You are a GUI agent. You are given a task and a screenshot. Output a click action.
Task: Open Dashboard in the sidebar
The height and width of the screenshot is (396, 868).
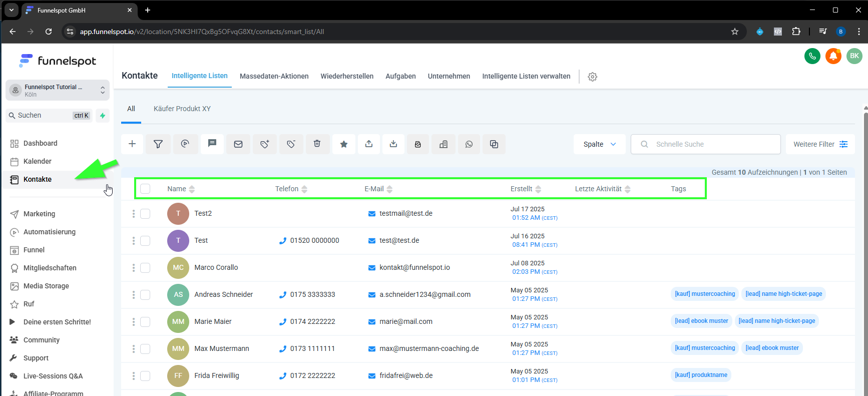[40, 143]
